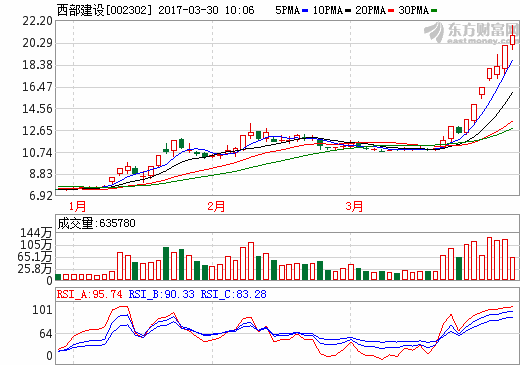Click the 22.20 price axis label
The width and height of the screenshot is (520, 365).
click(37, 21)
